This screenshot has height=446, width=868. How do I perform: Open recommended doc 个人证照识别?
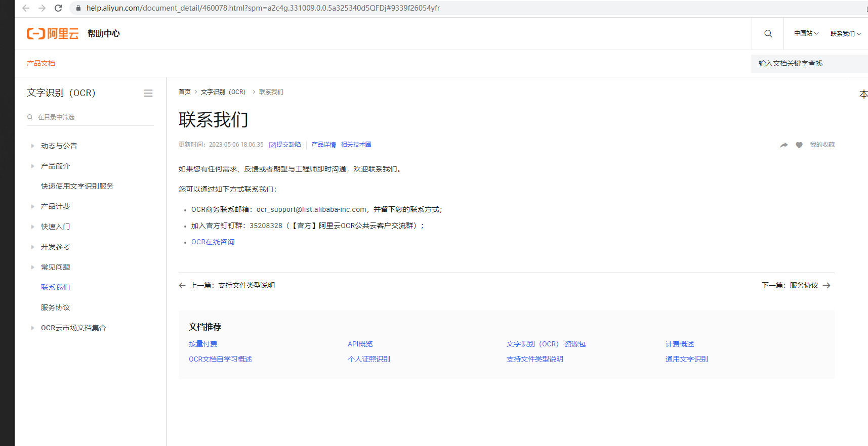[369, 359]
